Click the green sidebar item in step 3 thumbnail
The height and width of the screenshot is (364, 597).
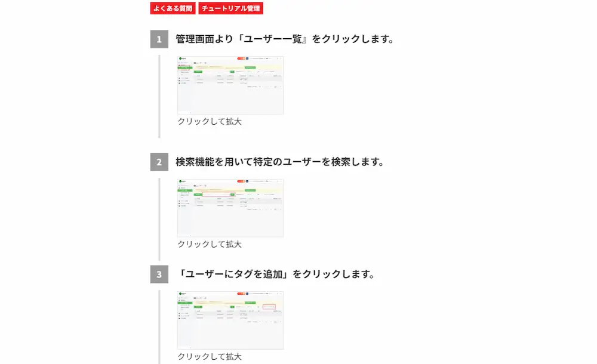coord(185,303)
